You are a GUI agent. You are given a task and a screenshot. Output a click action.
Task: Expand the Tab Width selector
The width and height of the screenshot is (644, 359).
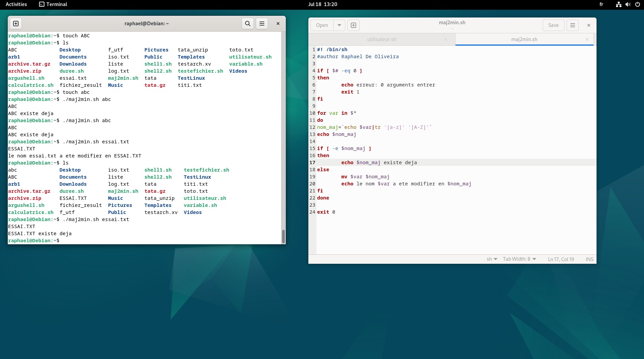coord(519,259)
